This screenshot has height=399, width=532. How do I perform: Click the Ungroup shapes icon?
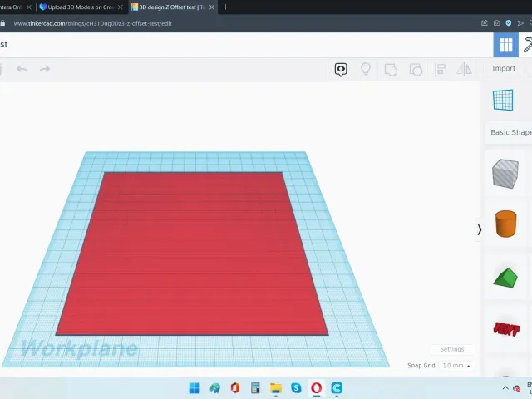(x=416, y=70)
